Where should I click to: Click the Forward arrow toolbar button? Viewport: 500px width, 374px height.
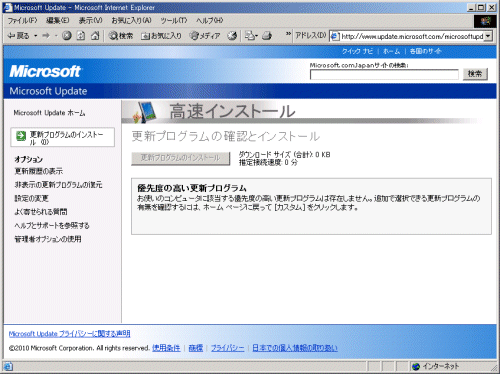point(46,36)
